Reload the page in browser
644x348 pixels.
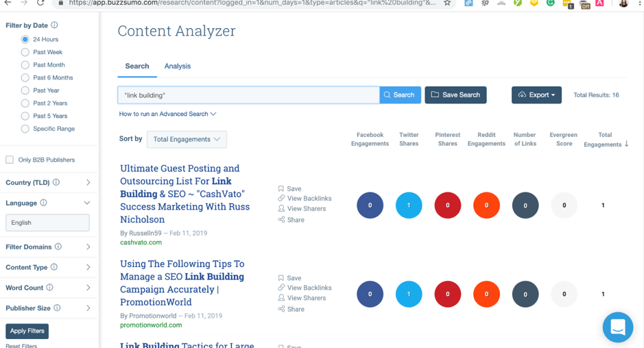tap(40, 3)
